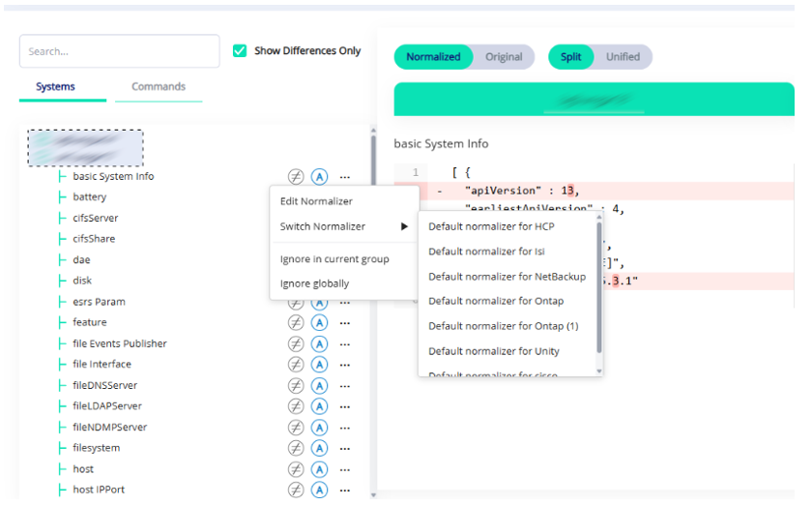Viewport: 812px width, 505px height.
Task: Open three-dot menu for fileLDAPServer
Action: (345, 407)
